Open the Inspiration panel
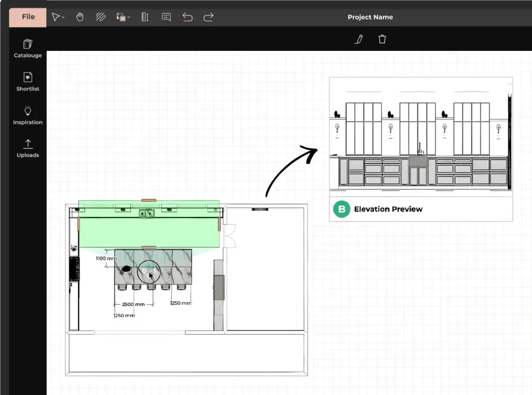The width and height of the screenshot is (532, 395). [x=28, y=115]
